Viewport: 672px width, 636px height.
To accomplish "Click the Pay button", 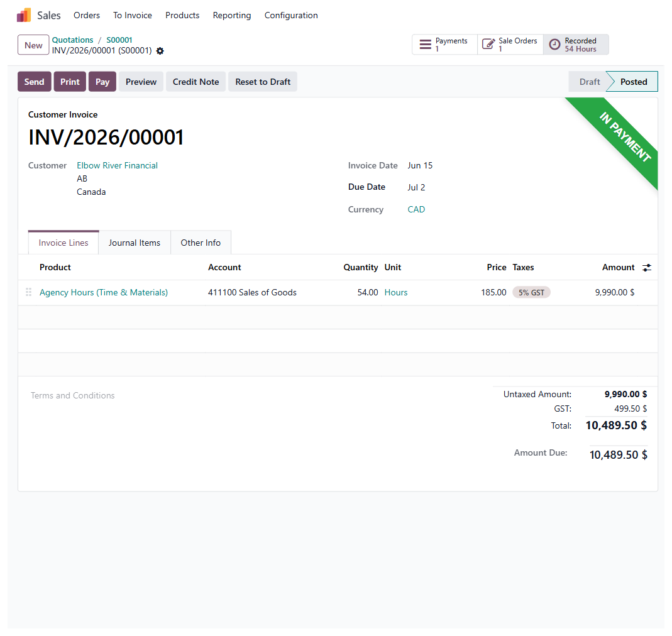I will pos(102,82).
